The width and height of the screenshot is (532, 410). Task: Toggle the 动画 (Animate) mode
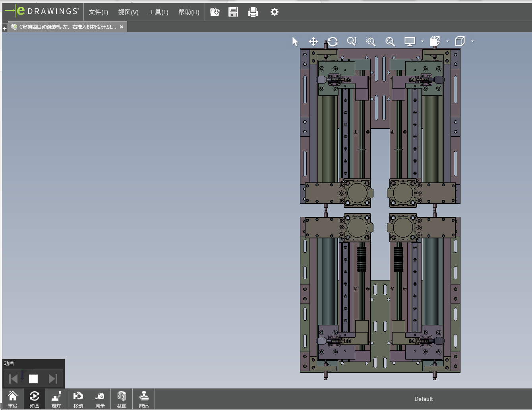tap(35, 399)
